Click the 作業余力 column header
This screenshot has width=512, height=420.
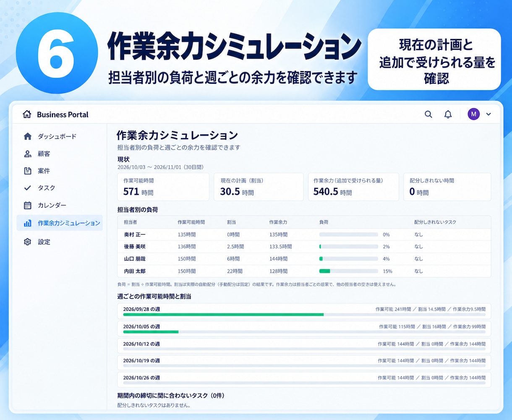pyautogui.click(x=278, y=222)
